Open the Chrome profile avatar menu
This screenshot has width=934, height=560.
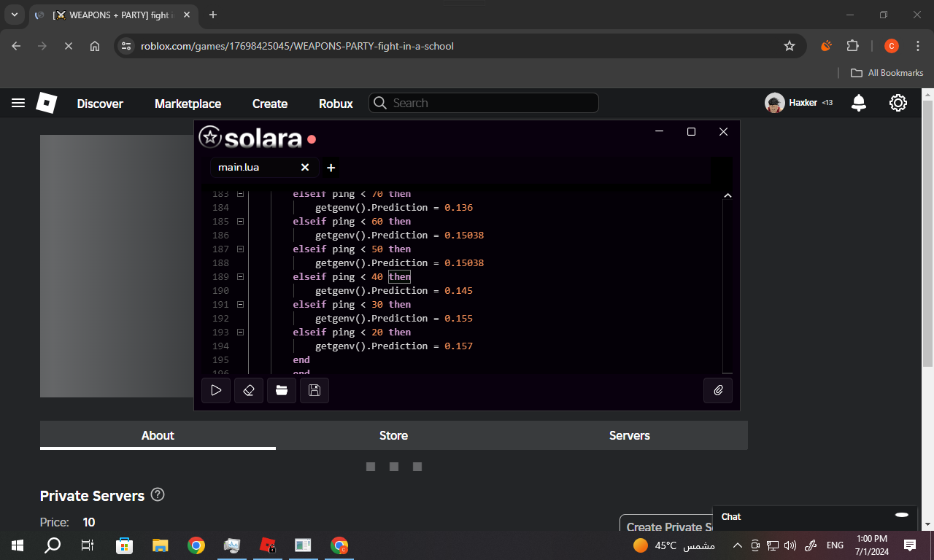click(x=891, y=46)
